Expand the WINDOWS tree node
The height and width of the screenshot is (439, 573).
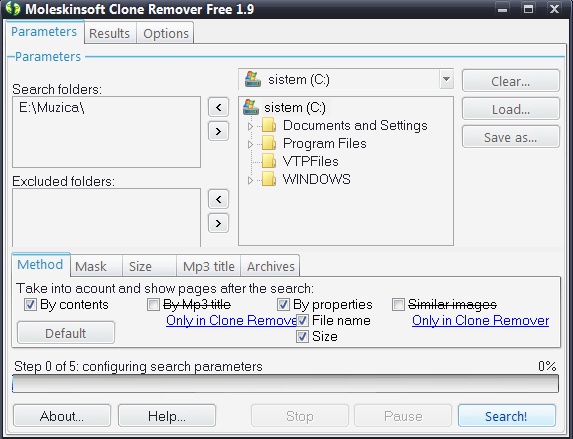click(x=250, y=180)
